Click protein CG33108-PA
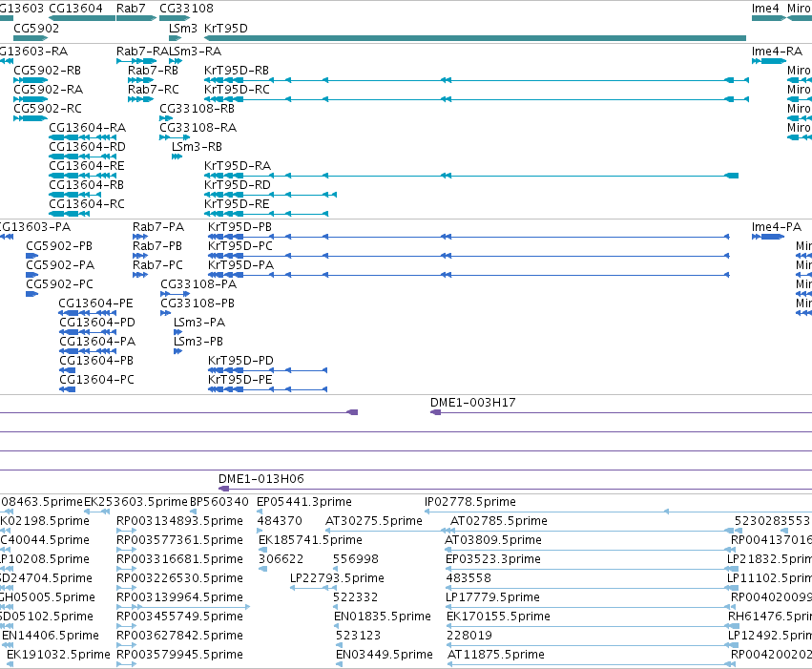Image resolution: width=812 pixels, height=669 pixels. (198, 284)
